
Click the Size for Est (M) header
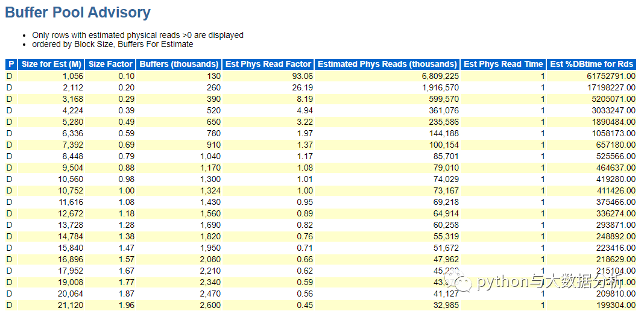[52, 64]
